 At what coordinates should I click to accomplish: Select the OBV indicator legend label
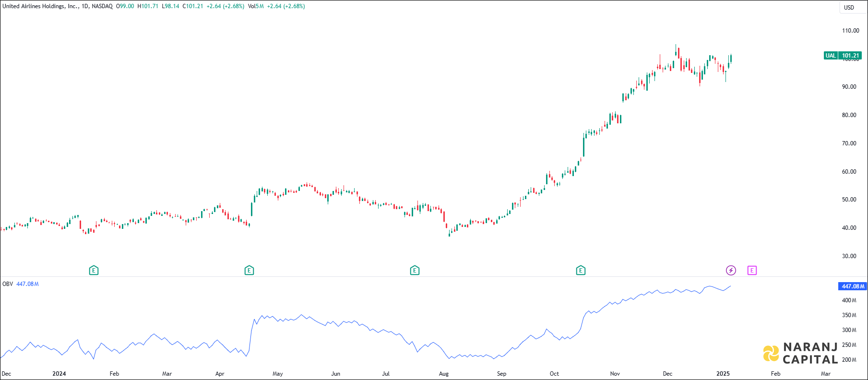(8, 284)
